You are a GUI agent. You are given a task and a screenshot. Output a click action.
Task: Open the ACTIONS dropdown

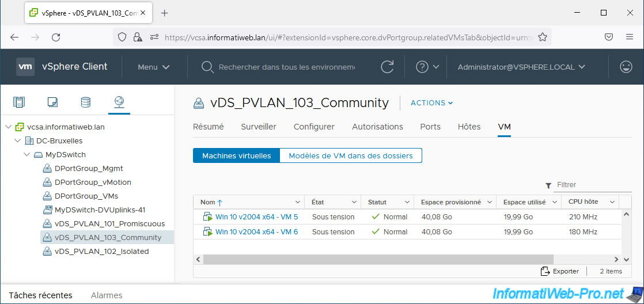431,103
